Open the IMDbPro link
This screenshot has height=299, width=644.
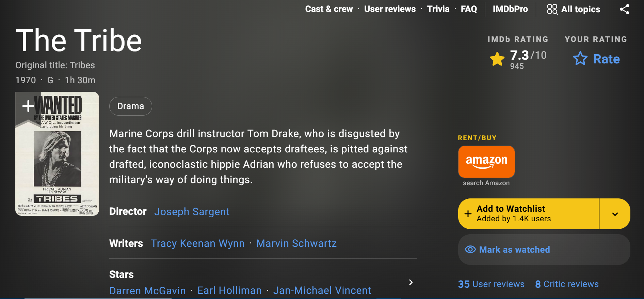pos(510,9)
